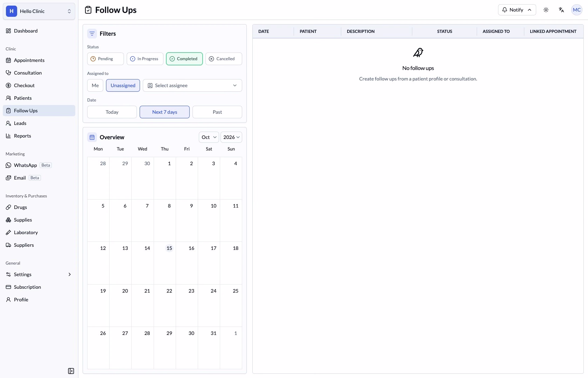Toggle the Pending status filter

105,59
